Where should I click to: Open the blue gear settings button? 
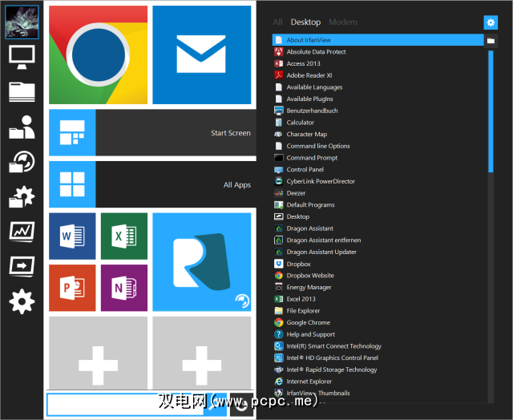[491, 22]
